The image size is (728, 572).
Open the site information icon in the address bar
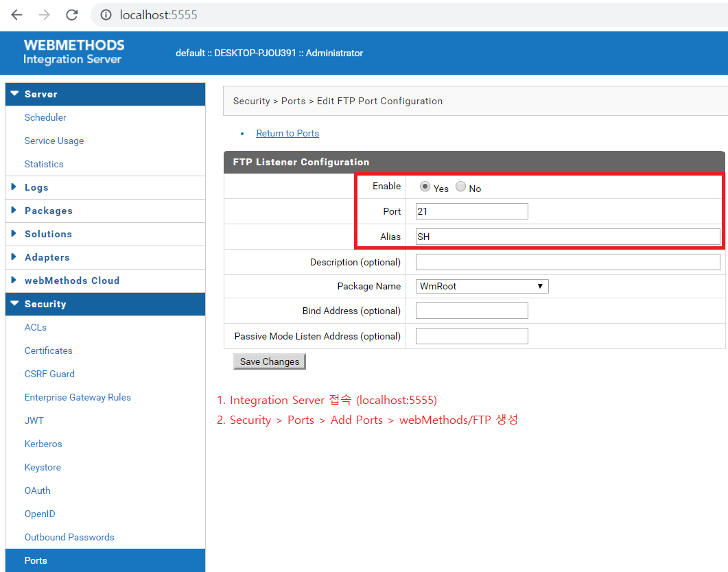106,15
